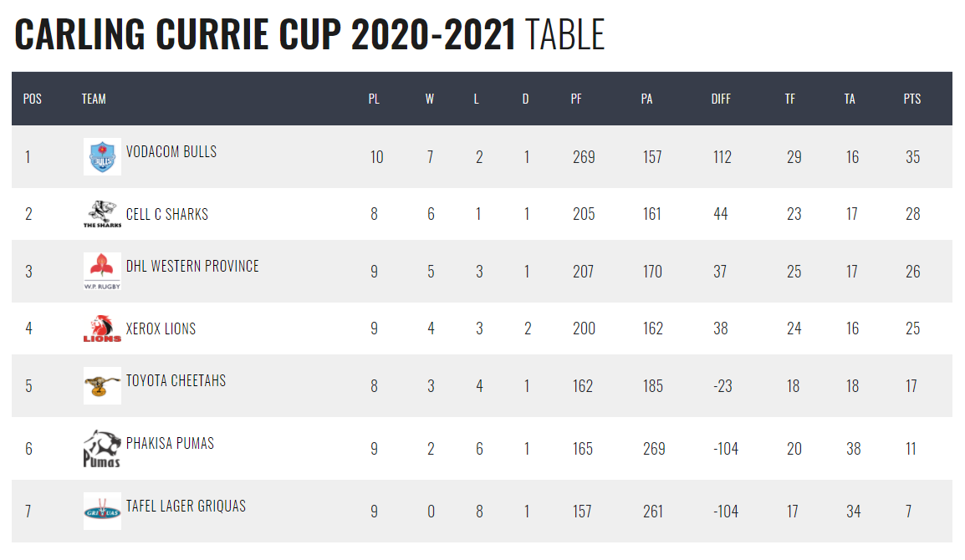Select the Tafel Lager Griquas team name
Image resolution: width=965 pixels, height=560 pixels.
tap(186, 507)
